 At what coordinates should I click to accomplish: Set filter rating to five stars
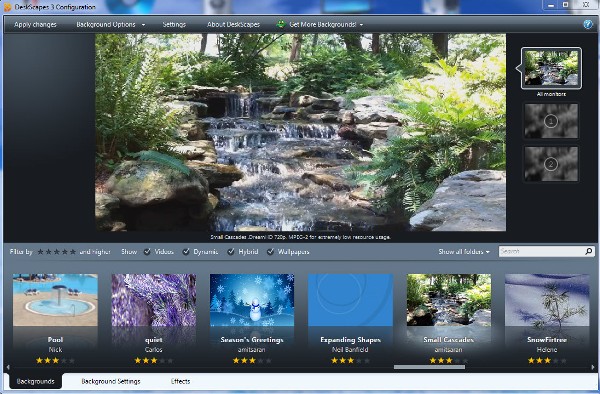click(x=73, y=252)
